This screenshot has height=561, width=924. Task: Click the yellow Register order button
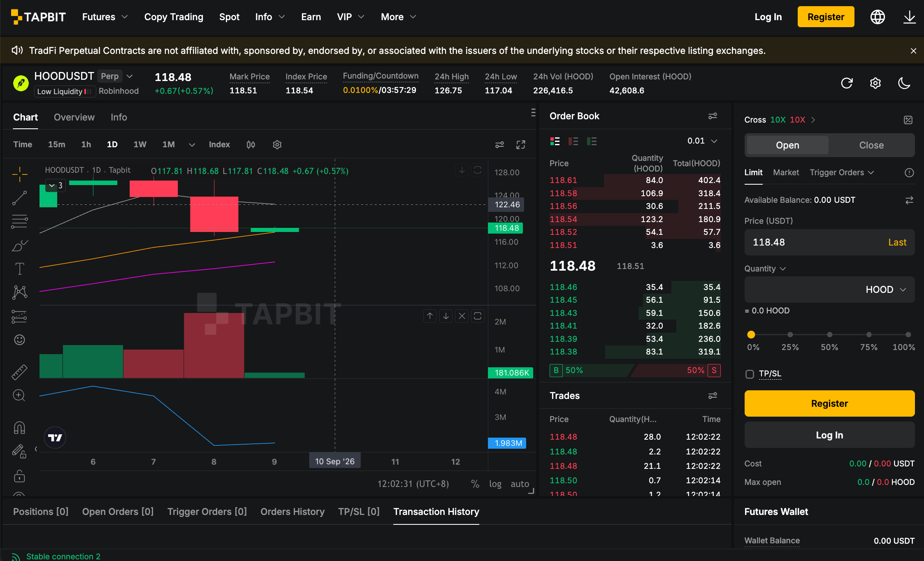click(x=829, y=403)
